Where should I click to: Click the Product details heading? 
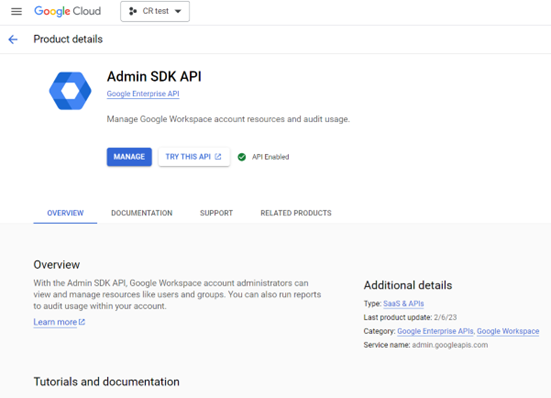pos(68,39)
